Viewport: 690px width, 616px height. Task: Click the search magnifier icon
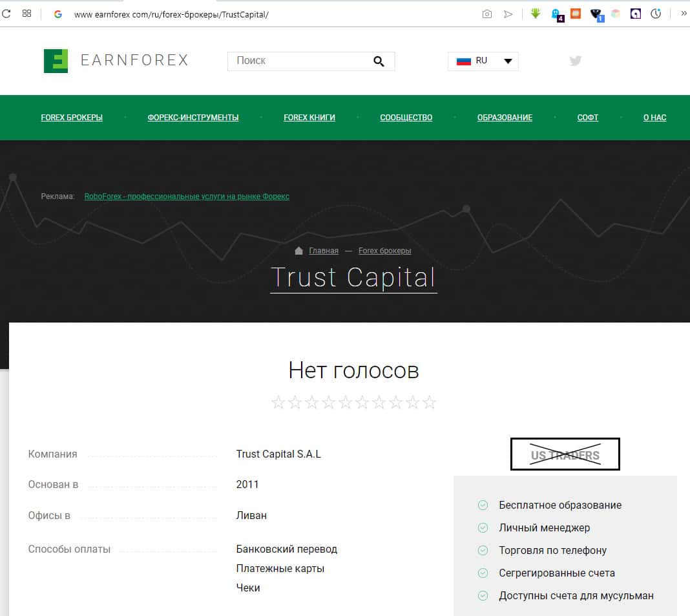pyautogui.click(x=379, y=61)
